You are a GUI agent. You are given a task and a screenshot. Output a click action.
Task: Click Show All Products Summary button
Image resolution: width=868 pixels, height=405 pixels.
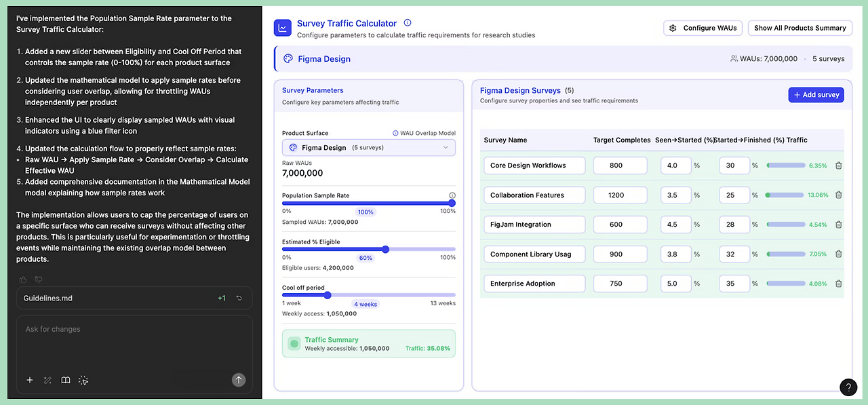coord(800,28)
